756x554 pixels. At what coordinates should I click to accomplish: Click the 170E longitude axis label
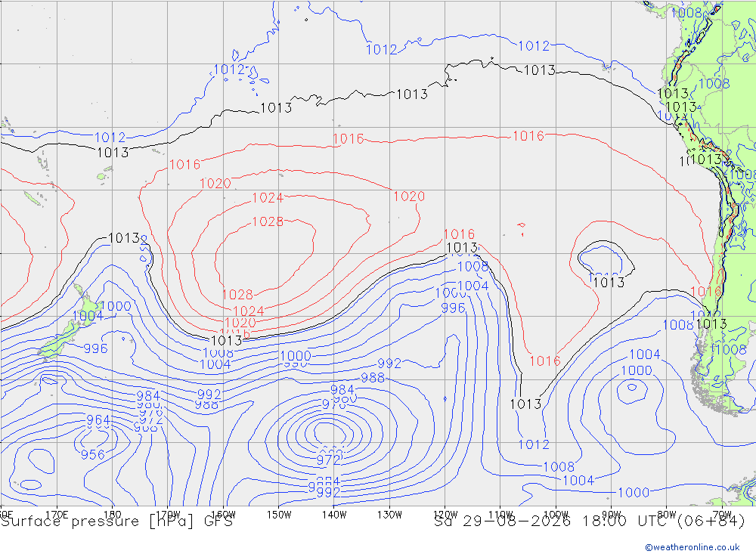coord(57,515)
